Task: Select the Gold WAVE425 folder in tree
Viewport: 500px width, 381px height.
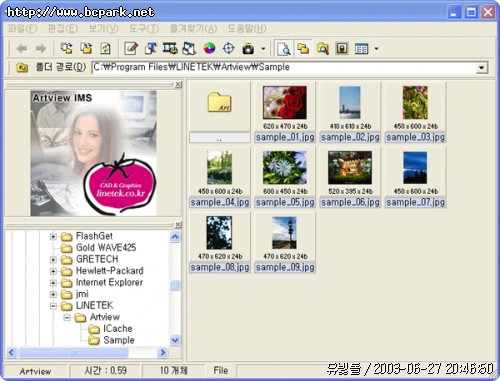Action: tap(106, 248)
